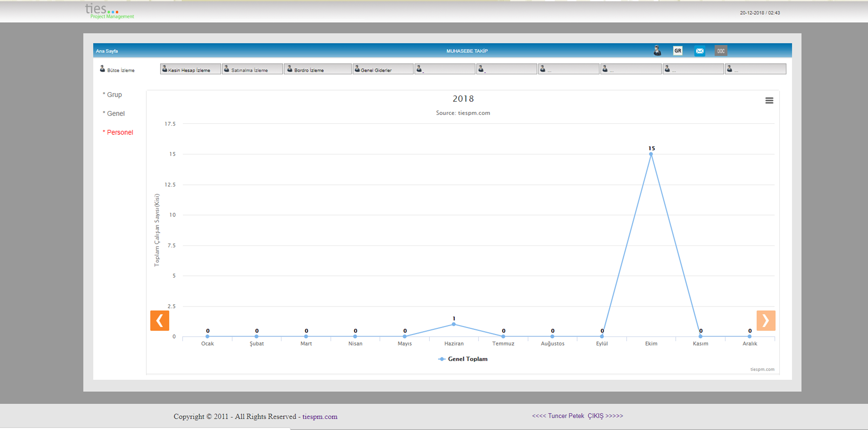Open the chart hamburger context menu
The image size is (868, 430).
click(x=769, y=100)
